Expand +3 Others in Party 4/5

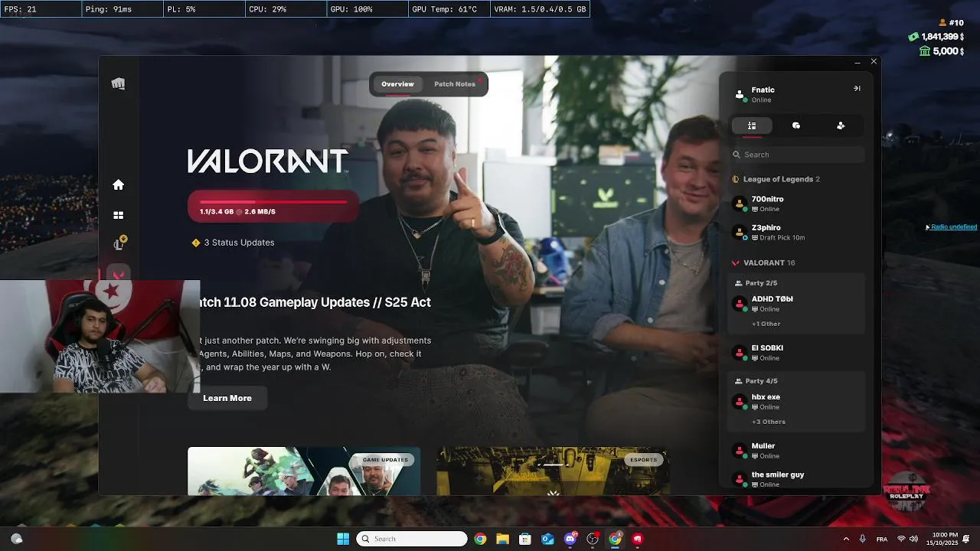point(769,422)
